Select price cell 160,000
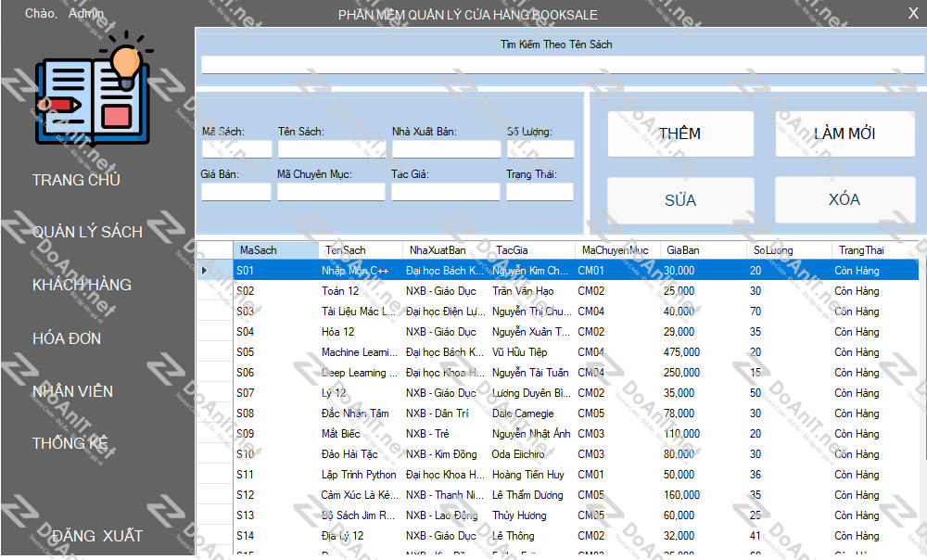Screen dimensions: 927x560 [x=704, y=495]
